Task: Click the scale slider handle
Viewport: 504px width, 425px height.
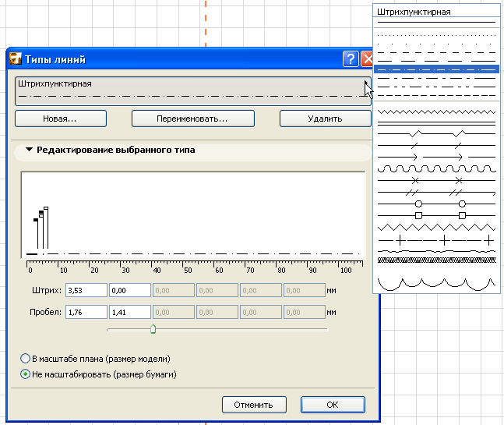Action: pyautogui.click(x=153, y=329)
